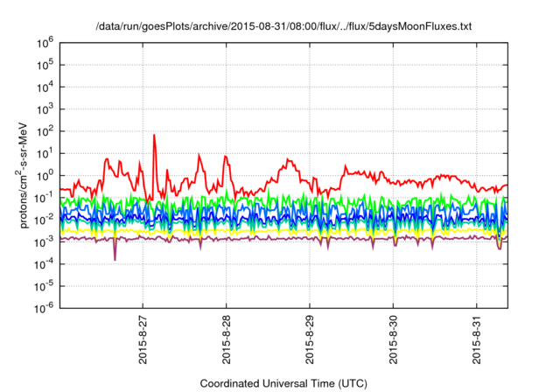This screenshot has width=560, height=392.
Task: Select the 10^2 y-axis label
Action: (45, 131)
